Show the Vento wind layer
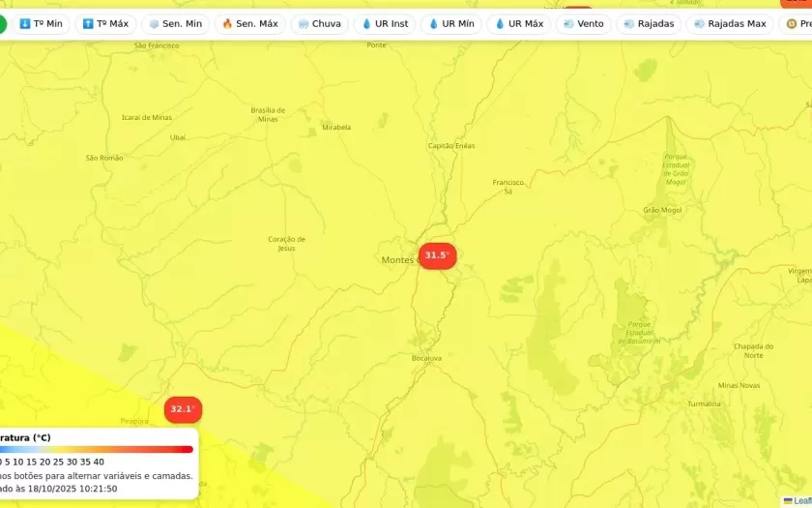The image size is (812, 508). click(584, 24)
